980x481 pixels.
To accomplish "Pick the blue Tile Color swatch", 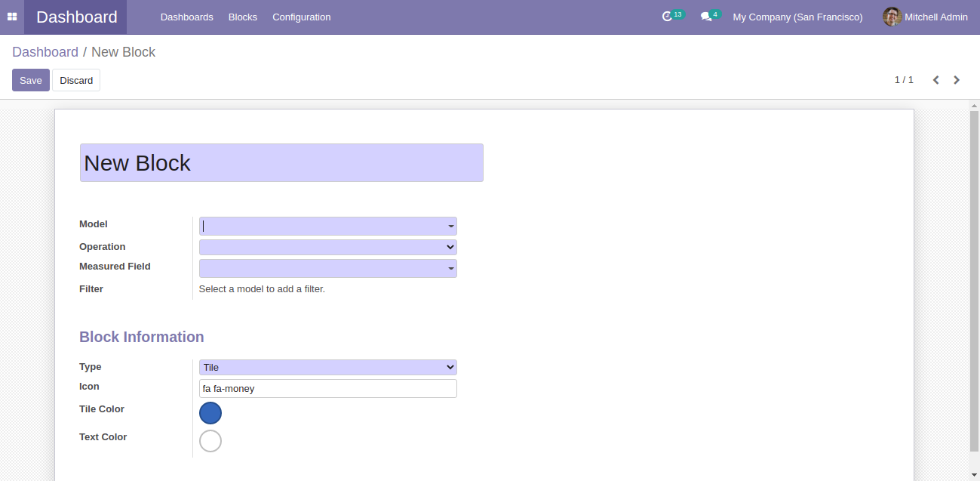I will pos(210,413).
